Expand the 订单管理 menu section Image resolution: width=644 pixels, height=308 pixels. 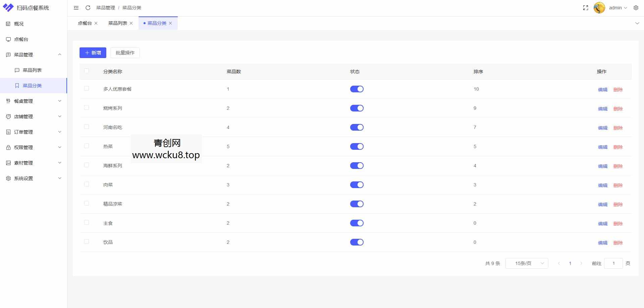coord(34,132)
